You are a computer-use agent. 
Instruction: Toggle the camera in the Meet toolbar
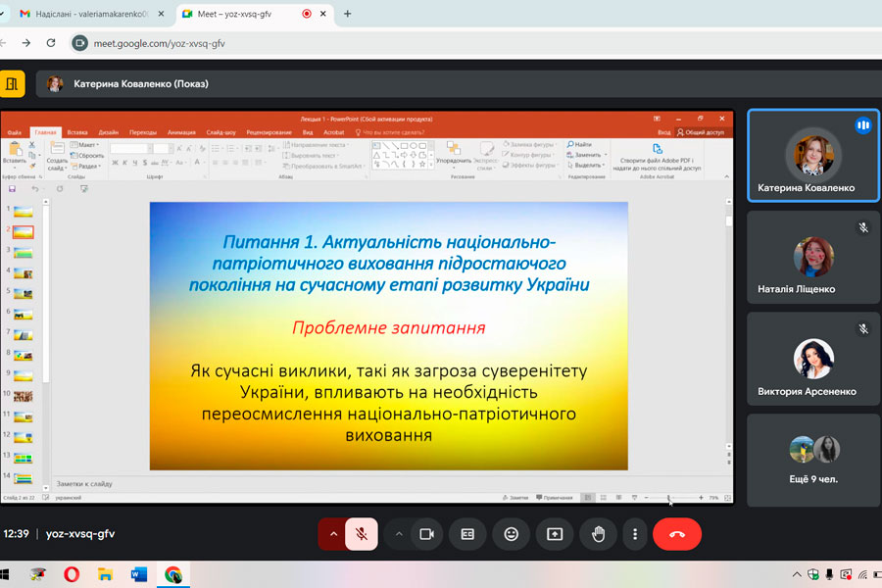[x=427, y=534]
